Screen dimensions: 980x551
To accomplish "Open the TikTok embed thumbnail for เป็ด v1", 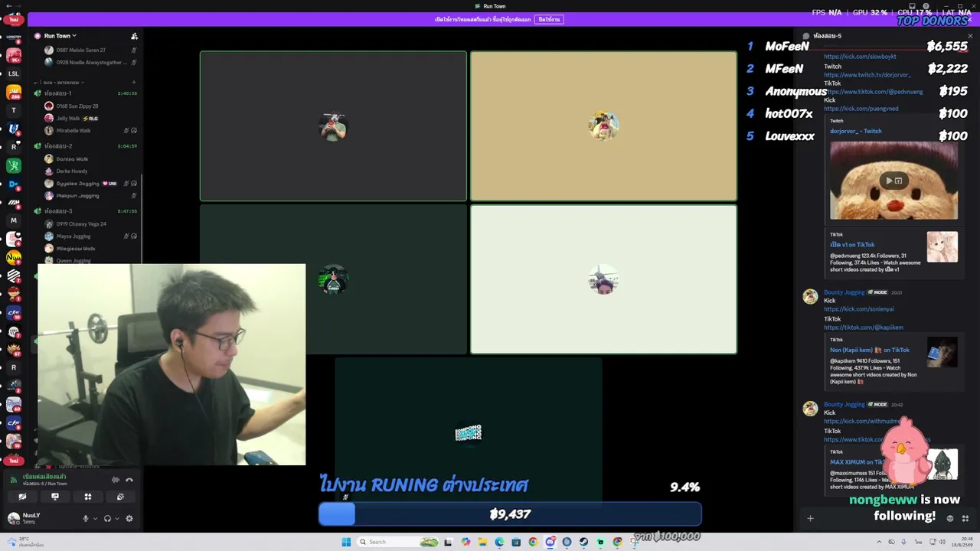I will (942, 247).
